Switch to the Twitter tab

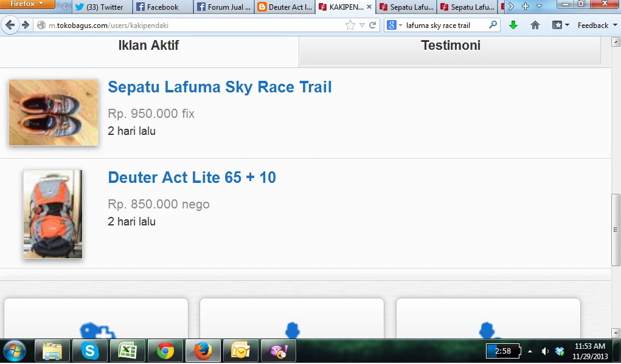(101, 7)
